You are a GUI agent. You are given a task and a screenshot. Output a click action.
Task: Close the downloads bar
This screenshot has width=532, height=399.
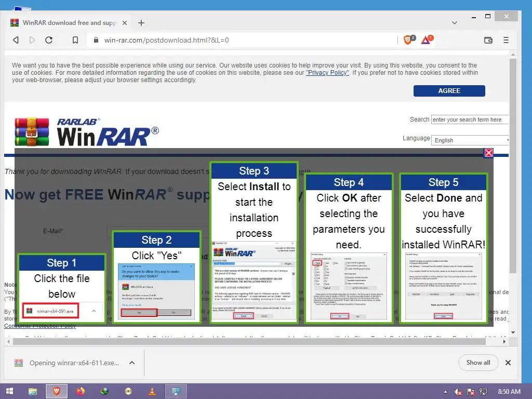pos(508,363)
